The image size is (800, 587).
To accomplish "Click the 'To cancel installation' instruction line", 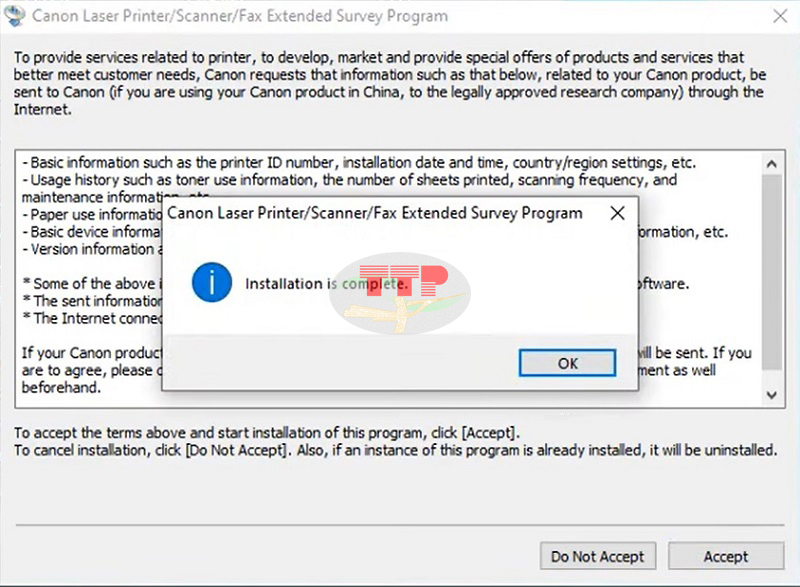I will [x=395, y=450].
